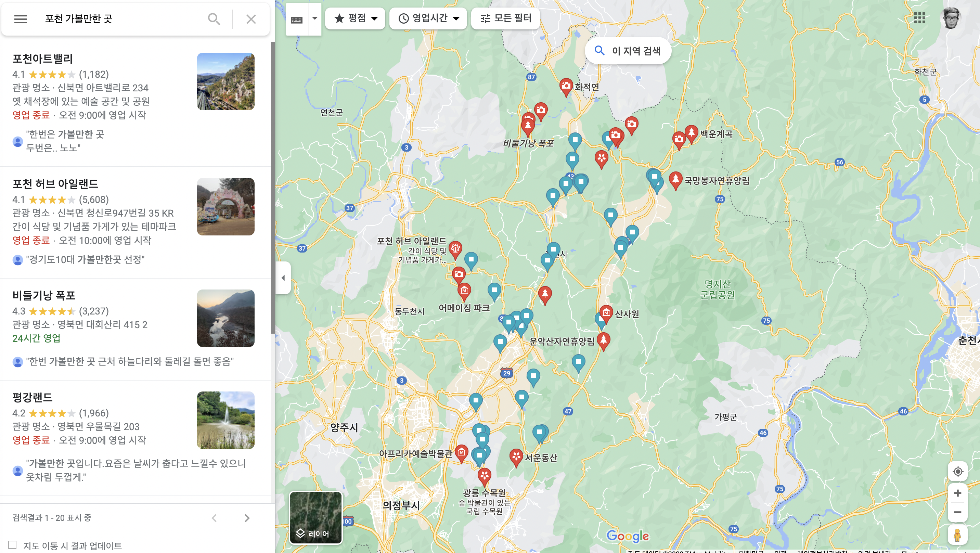Open the 비둘기낭 폭포 result listing
This screenshot has width=980, height=553.
[x=44, y=295]
